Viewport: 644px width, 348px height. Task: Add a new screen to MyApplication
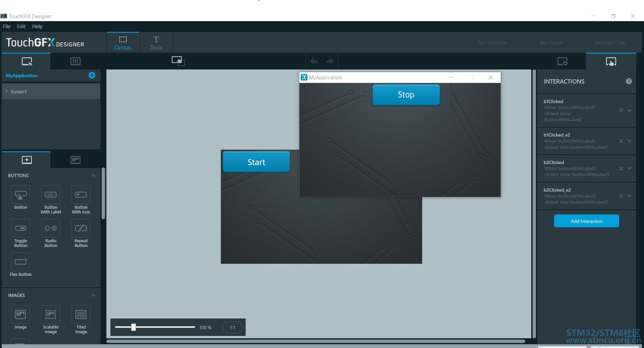pyautogui.click(x=92, y=75)
